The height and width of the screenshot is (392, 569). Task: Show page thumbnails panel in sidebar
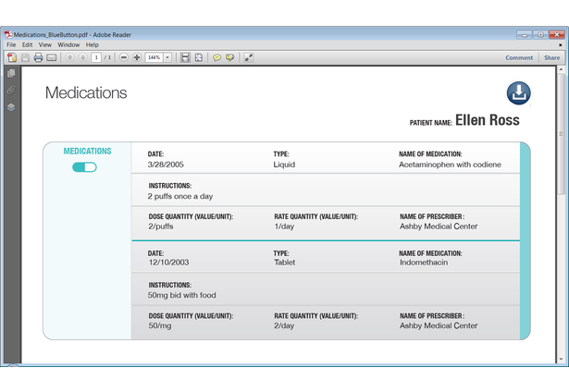point(11,73)
